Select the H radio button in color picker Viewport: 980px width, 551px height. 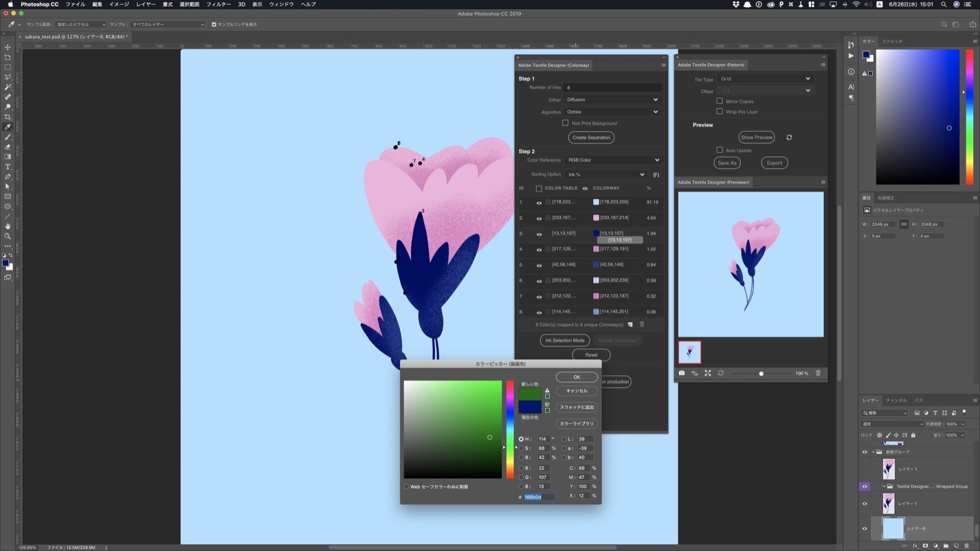[521, 439]
